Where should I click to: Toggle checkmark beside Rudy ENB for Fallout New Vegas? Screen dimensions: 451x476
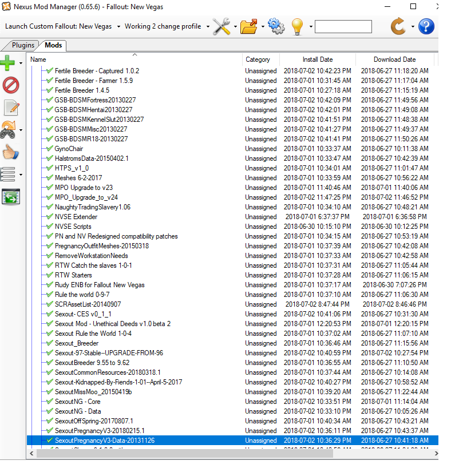49,285
